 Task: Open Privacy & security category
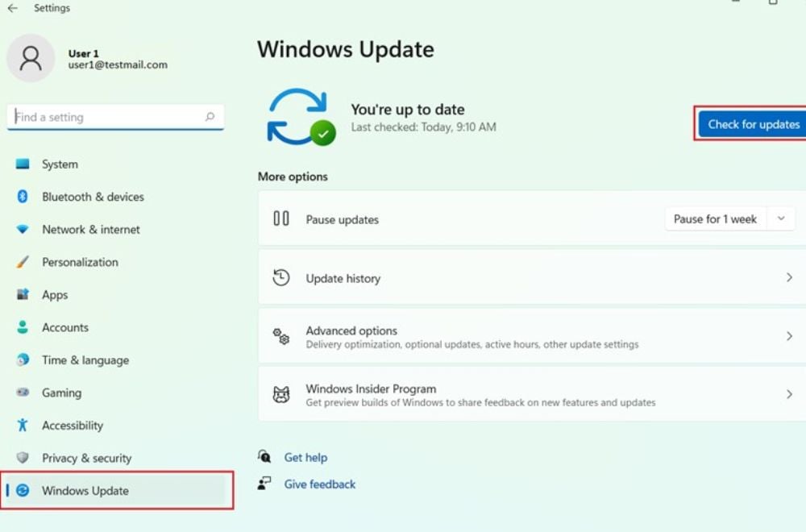116,458
